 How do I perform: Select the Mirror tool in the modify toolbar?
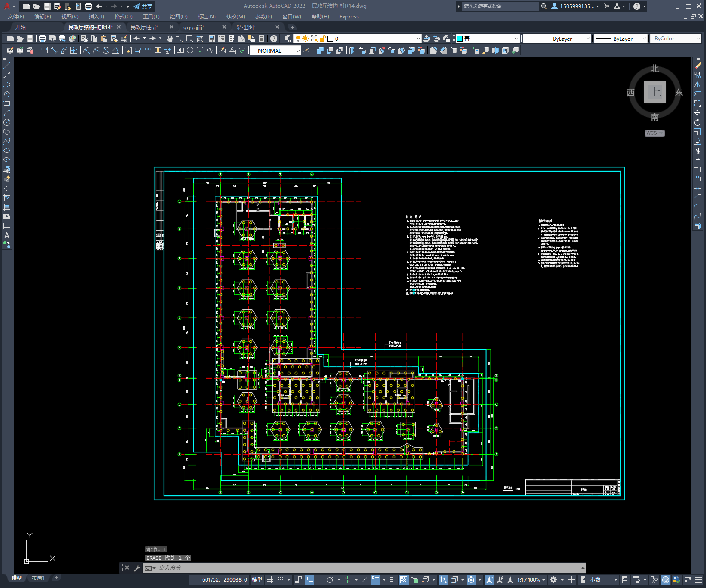(x=697, y=84)
